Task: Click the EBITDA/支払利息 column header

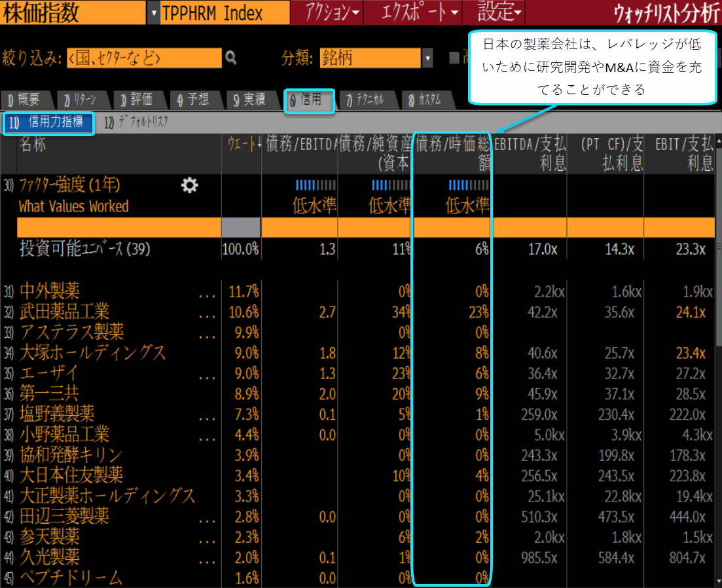Action: coord(530,153)
